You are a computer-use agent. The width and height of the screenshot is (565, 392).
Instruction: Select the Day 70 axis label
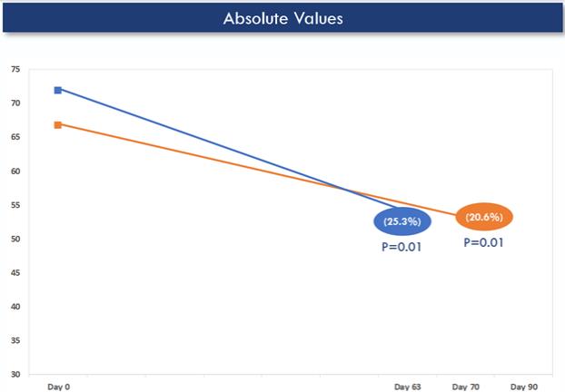(x=466, y=387)
